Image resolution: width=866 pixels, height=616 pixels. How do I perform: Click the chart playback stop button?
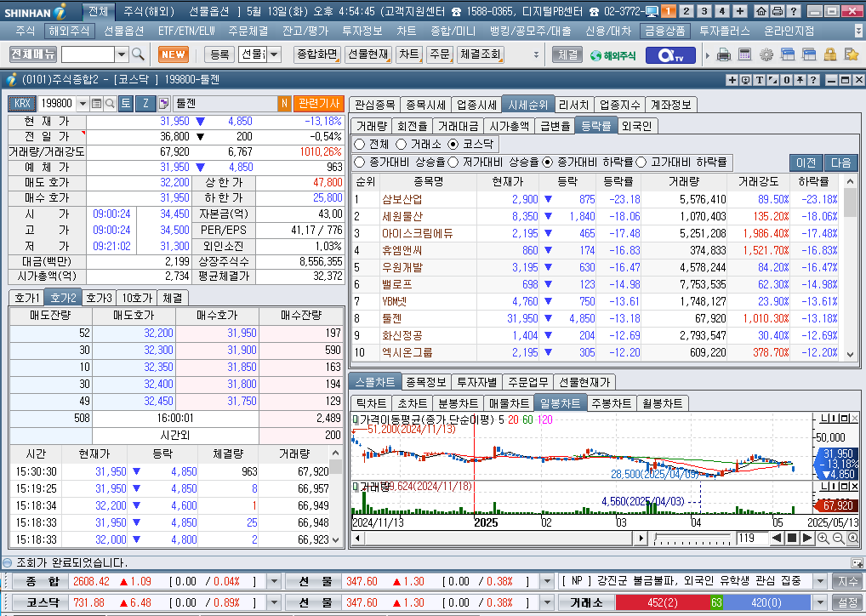pos(791,538)
